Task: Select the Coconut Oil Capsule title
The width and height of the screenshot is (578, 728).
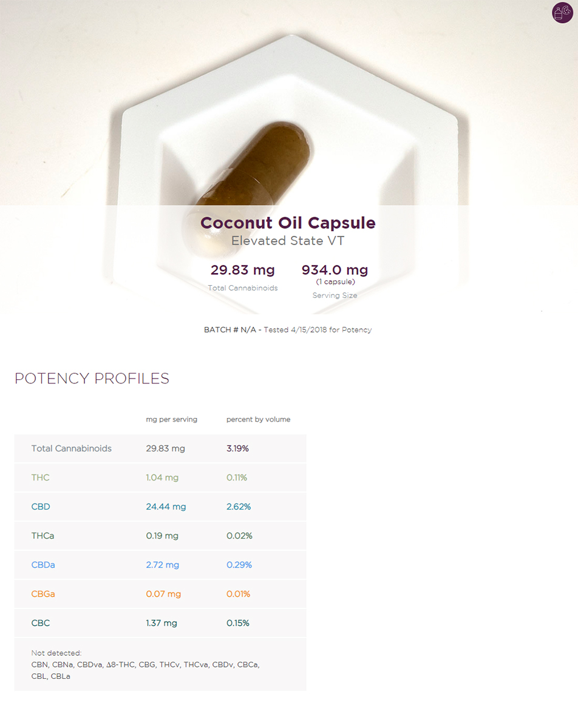Action: [x=288, y=223]
